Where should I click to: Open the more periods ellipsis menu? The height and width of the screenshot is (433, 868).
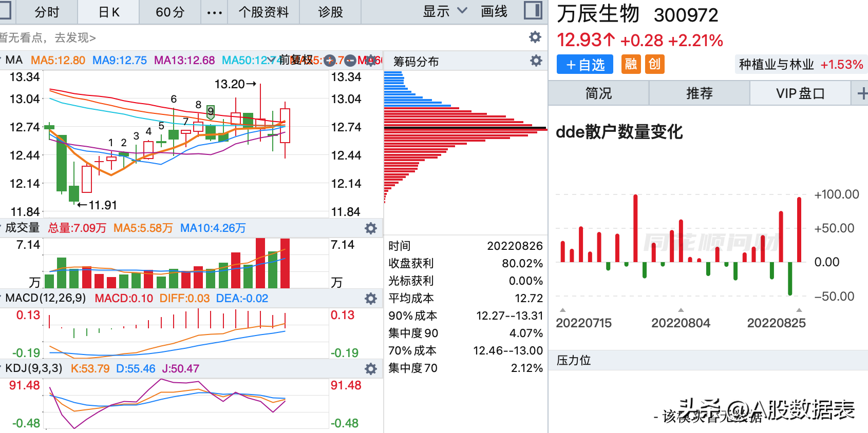coord(215,12)
